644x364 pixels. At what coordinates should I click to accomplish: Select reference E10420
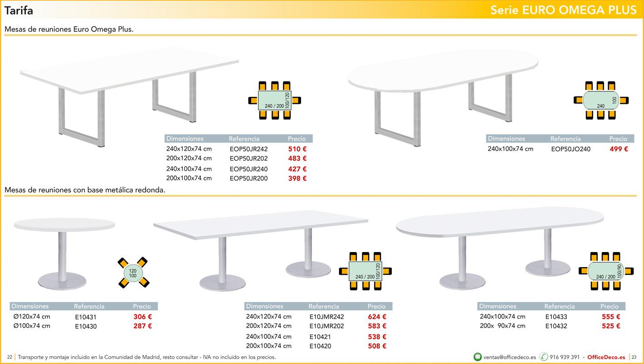(320, 347)
